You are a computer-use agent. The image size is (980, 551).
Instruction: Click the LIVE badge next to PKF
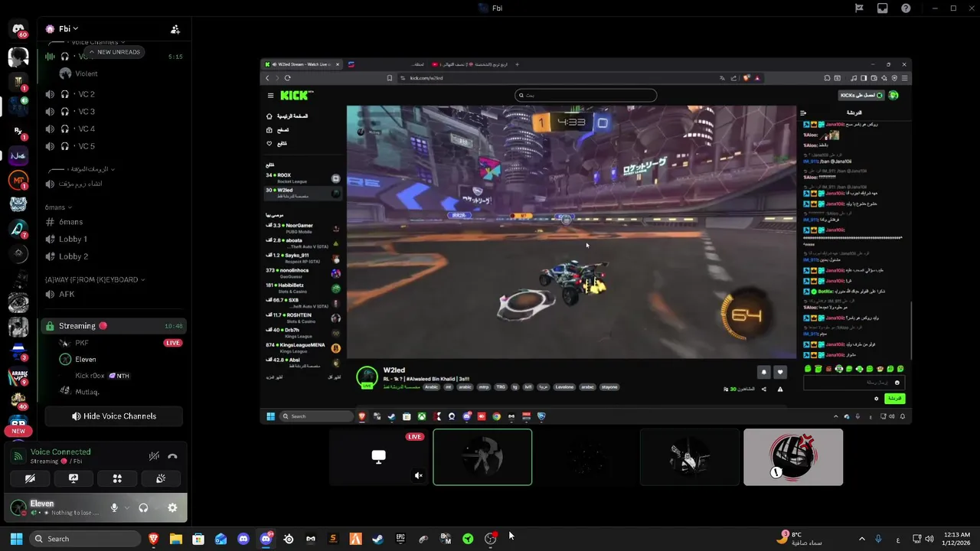point(173,343)
